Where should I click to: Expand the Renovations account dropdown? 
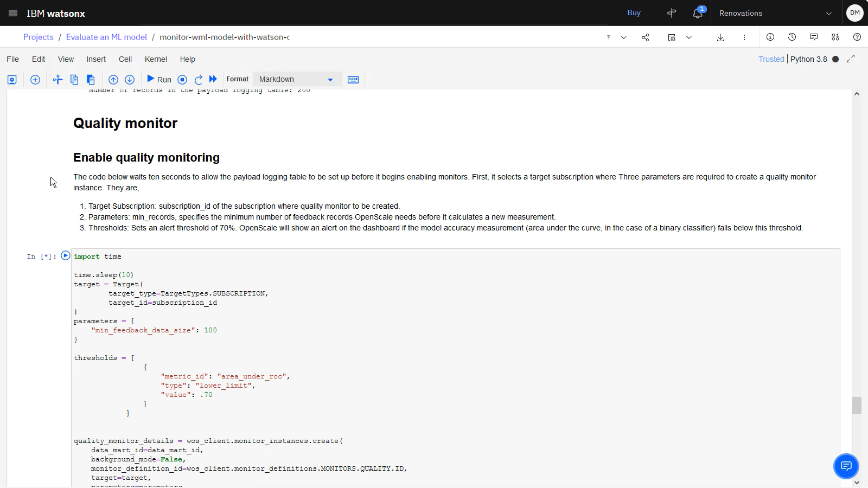pos(775,13)
